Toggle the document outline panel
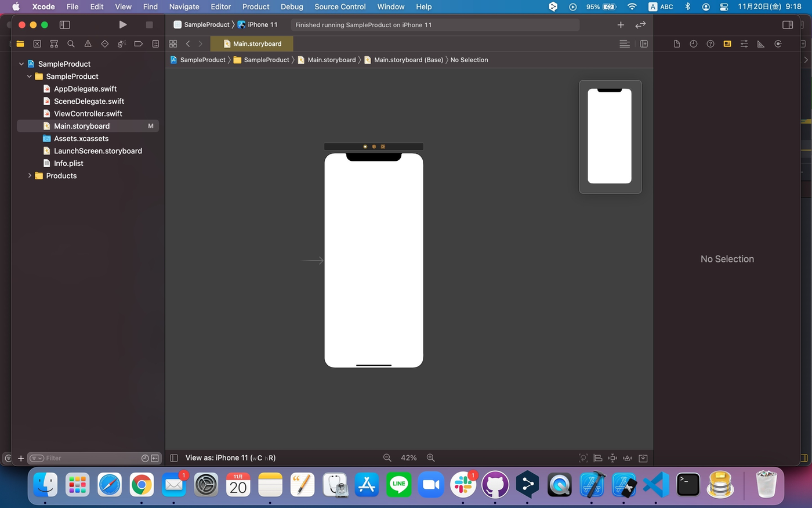812x508 pixels. (174, 457)
